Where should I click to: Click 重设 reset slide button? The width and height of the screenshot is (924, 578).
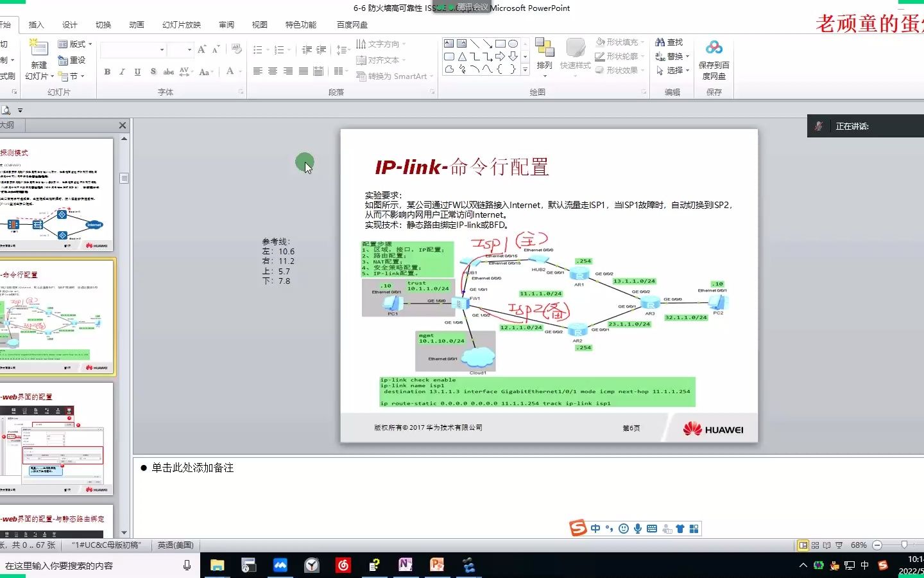point(72,60)
